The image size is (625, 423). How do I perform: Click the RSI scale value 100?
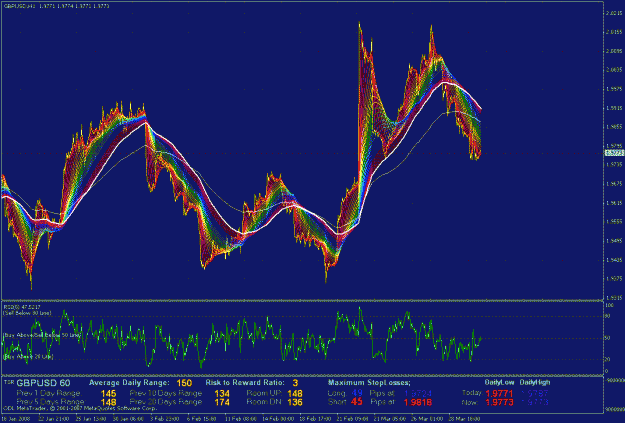(x=609, y=305)
